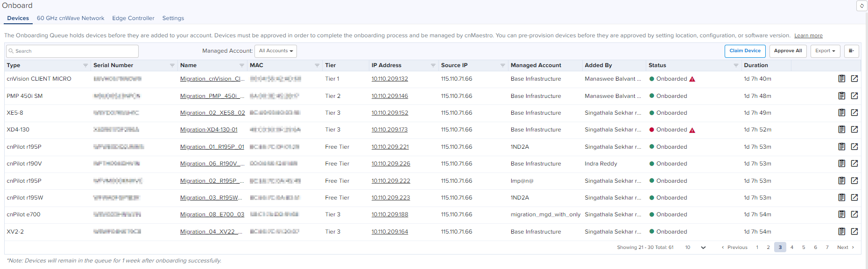Open clipboard icon for cnPilot e700 row
The height and width of the screenshot is (269, 868).
pos(841,214)
